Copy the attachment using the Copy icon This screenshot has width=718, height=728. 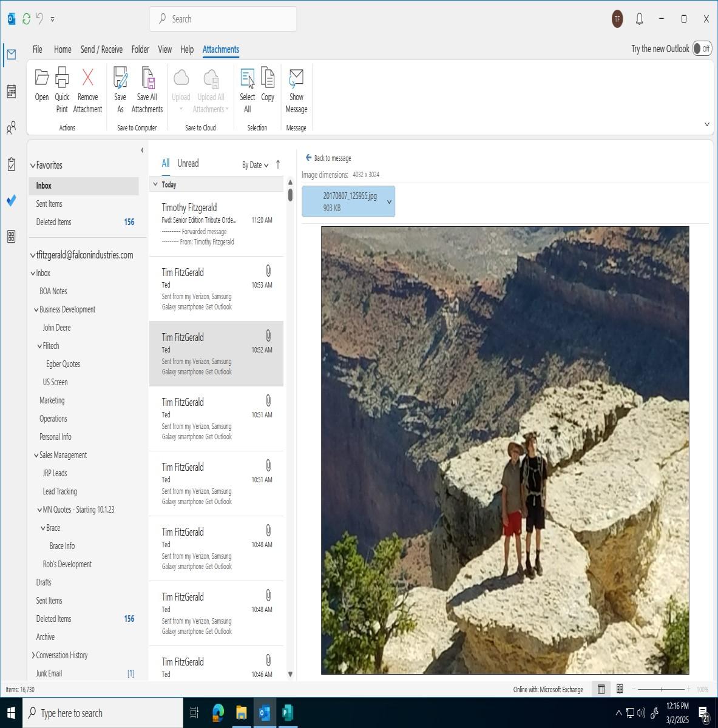pos(268,85)
